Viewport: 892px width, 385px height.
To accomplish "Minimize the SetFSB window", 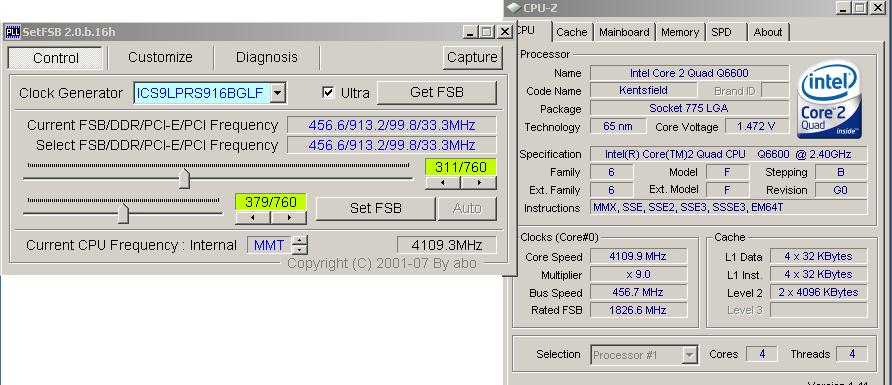I will coord(470,32).
